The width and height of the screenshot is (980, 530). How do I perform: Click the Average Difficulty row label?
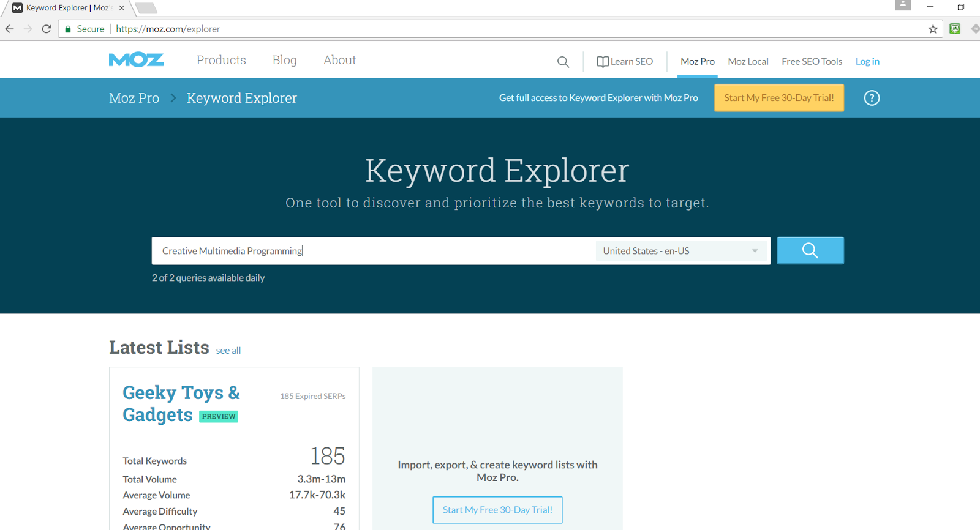[x=160, y=512]
